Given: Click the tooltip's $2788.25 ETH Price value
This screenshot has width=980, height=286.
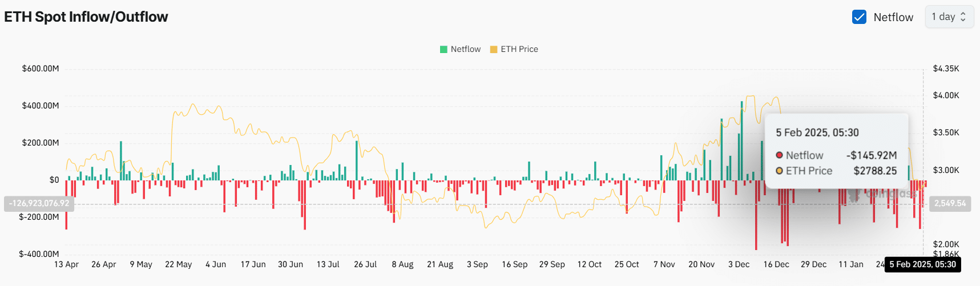Looking at the screenshot, I should click(875, 171).
